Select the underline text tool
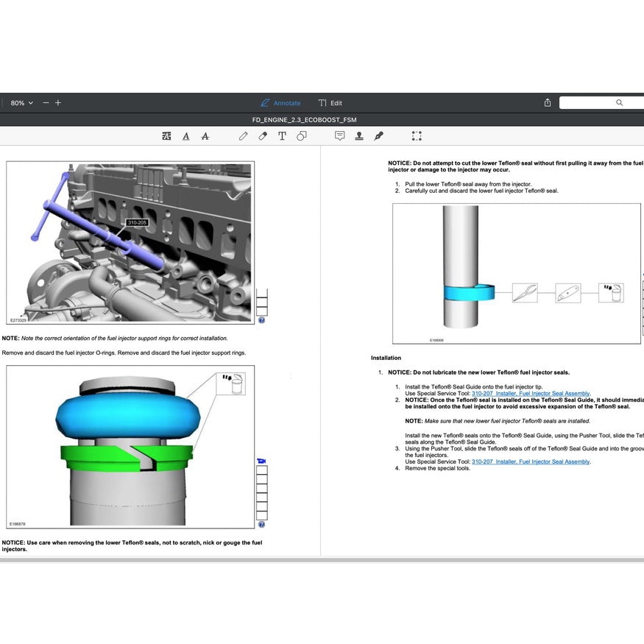 185,136
